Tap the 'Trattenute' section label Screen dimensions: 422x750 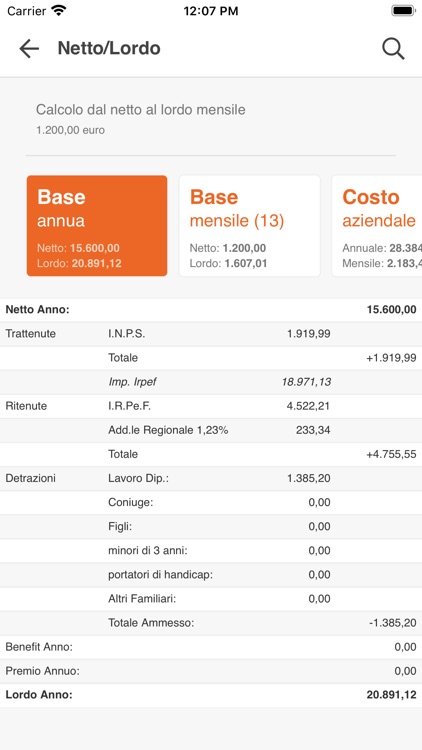pos(31,334)
